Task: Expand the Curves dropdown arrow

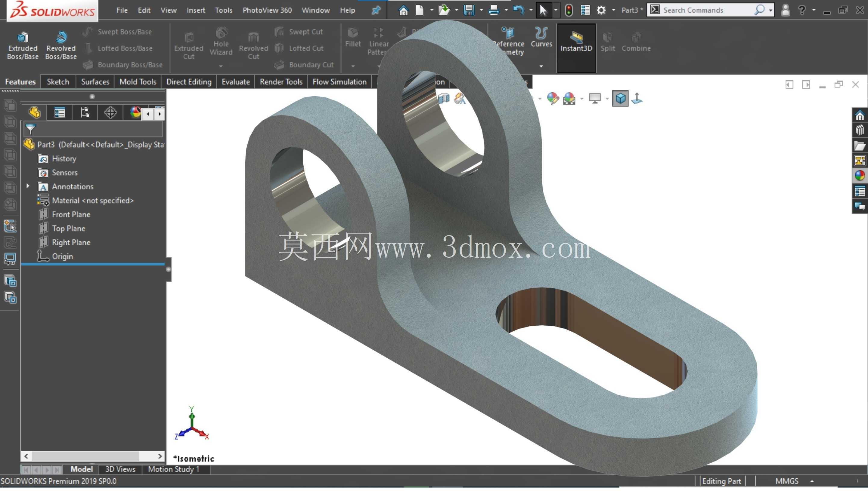Action: point(541,66)
